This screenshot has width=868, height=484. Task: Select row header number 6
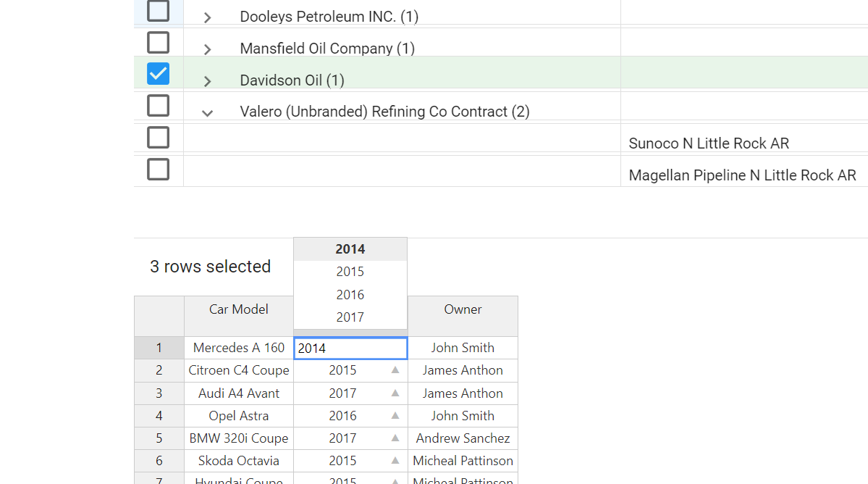(159, 461)
